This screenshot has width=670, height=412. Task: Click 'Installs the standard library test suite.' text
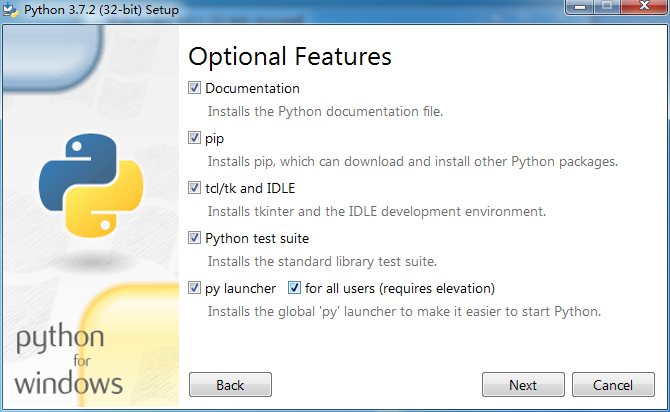tap(322, 262)
